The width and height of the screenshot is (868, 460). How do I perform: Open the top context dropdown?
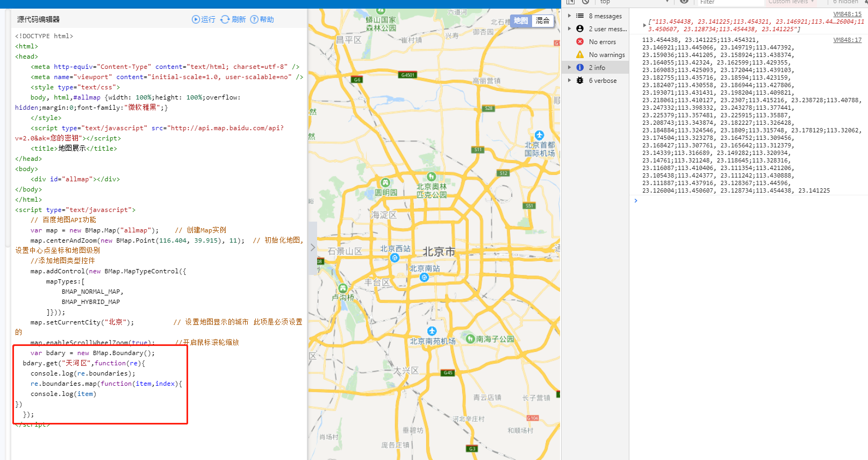(x=634, y=2)
